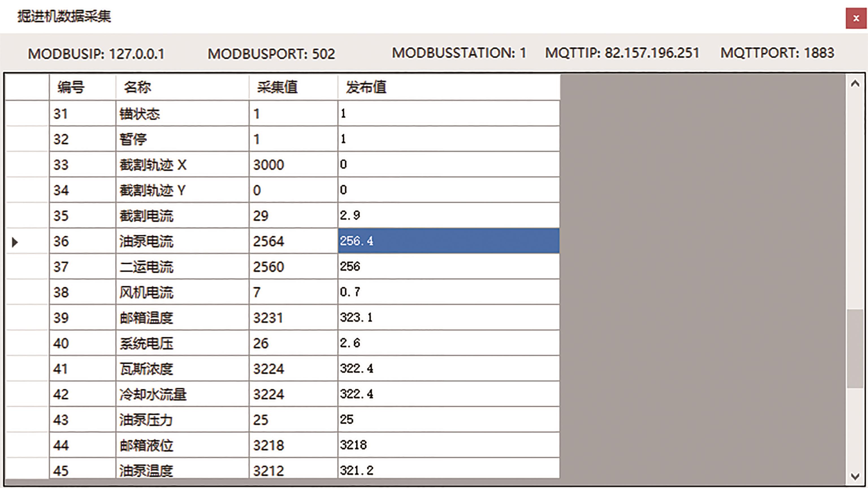This screenshot has height=488, width=868.
Task: Click the collected value 3231 for 邮箱温度
Action: click(293, 318)
